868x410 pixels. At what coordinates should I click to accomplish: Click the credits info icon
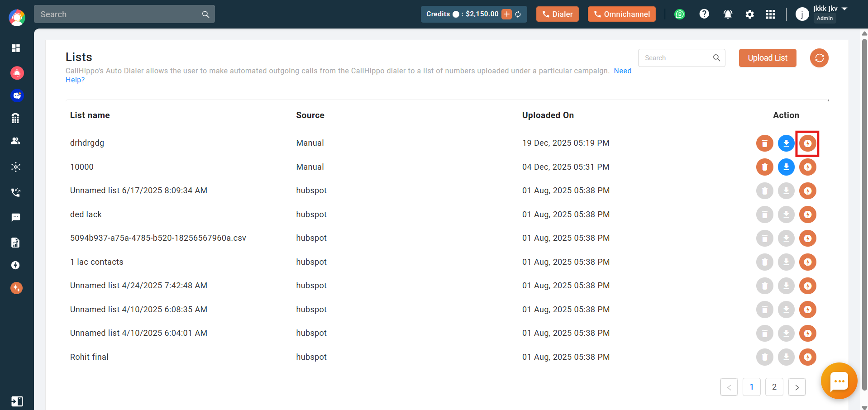click(x=456, y=14)
